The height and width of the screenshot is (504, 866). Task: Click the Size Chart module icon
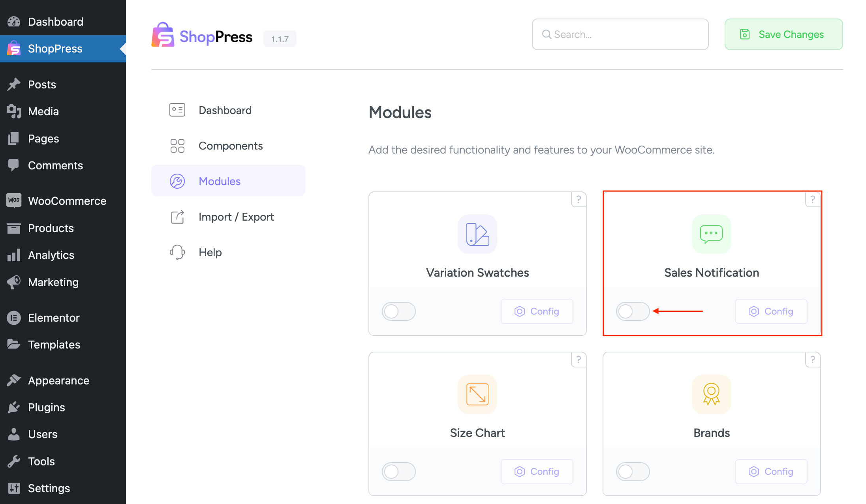[477, 394]
